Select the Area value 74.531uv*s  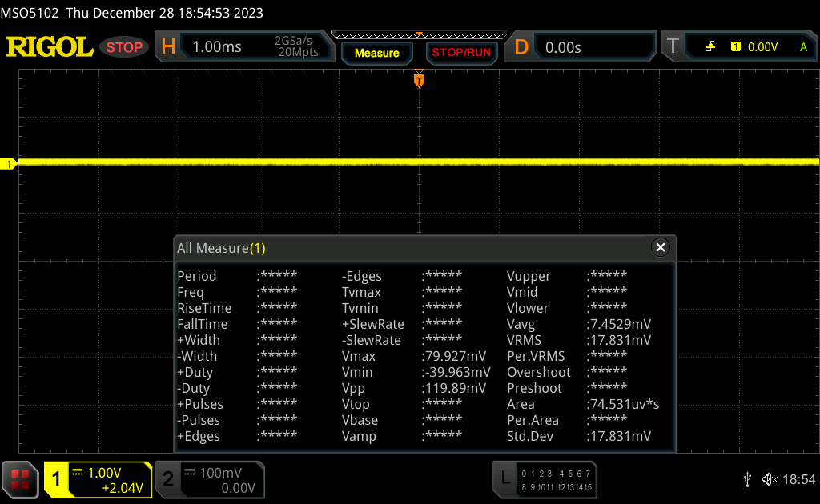point(623,404)
